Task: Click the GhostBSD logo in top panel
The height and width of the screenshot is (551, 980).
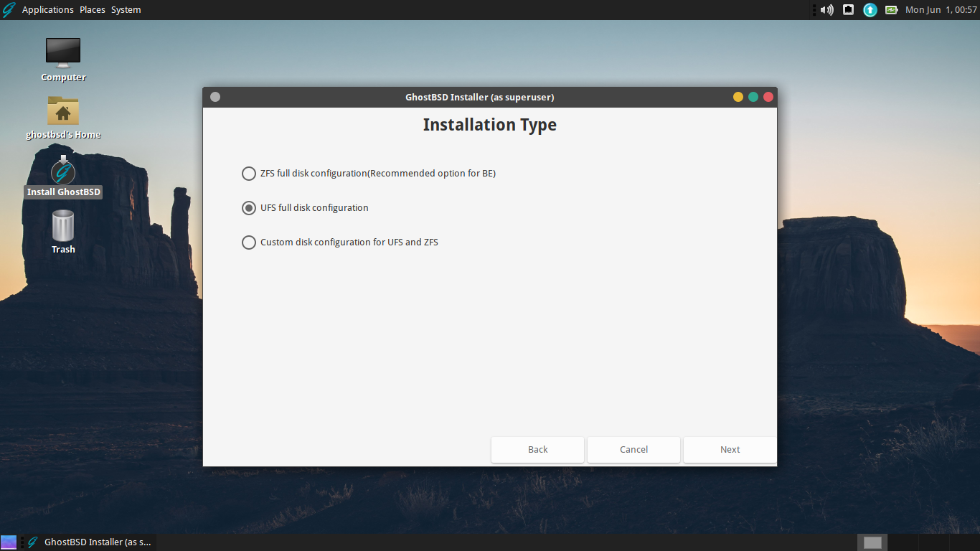Action: 9,10
